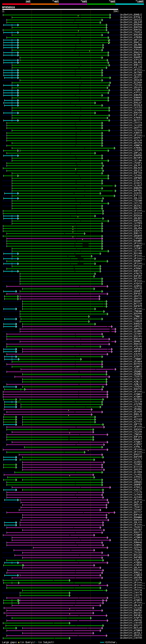
Task: Open hit UniRef100_Q9ZUS1
Action: [x=131, y=20]
